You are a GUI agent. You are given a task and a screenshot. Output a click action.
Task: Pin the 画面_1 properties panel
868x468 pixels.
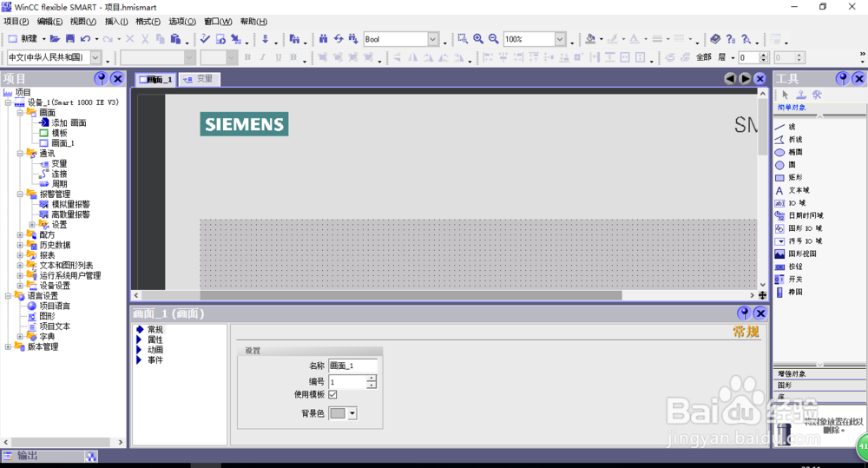click(x=744, y=313)
